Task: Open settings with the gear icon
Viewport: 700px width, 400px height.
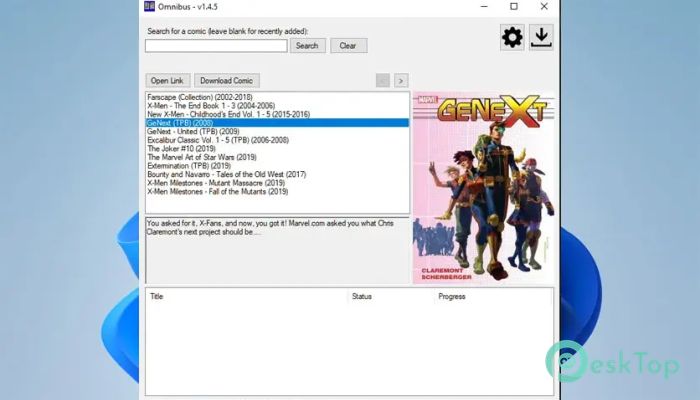Action: click(512, 38)
